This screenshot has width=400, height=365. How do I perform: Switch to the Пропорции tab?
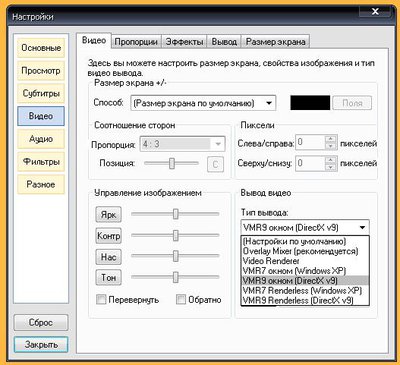tap(136, 42)
